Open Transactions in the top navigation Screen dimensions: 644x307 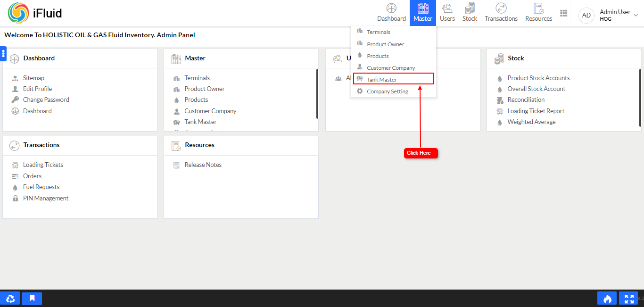[501, 13]
